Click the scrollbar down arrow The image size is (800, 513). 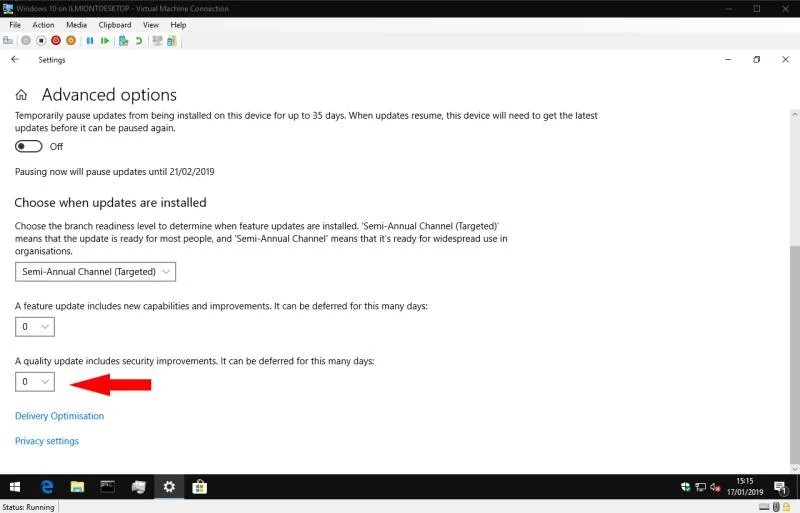(x=794, y=468)
